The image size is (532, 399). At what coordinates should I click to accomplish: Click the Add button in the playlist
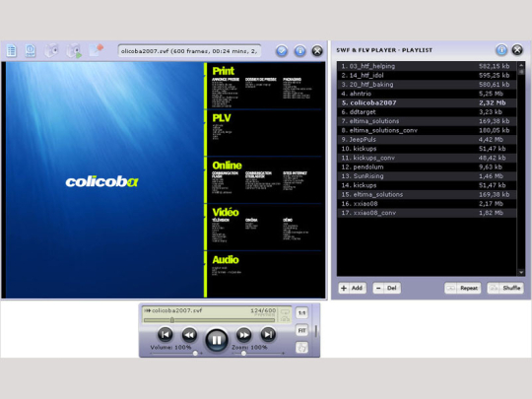tap(352, 288)
